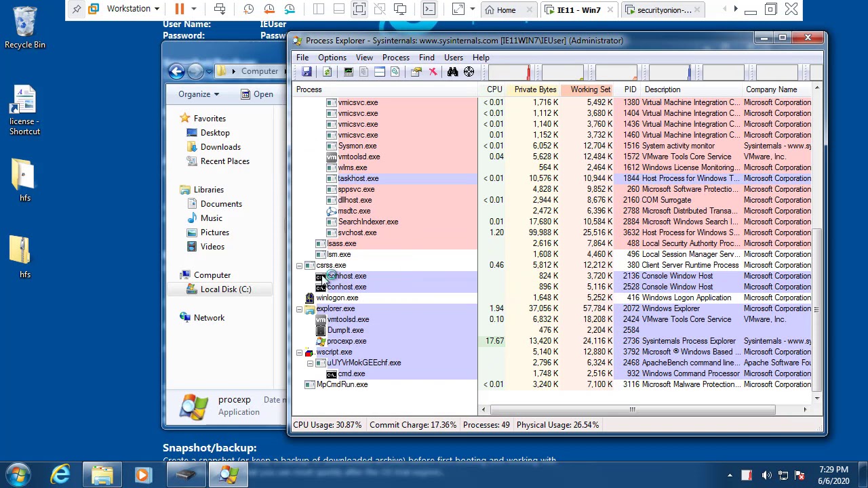Image resolution: width=868 pixels, height=488 pixels.
Task: Select Downloads in Explorer Favorites
Action: click(220, 147)
